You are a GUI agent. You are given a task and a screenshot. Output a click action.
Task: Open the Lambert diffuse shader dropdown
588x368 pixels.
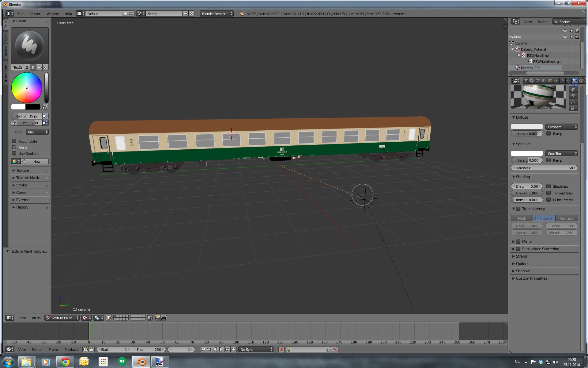(x=561, y=127)
